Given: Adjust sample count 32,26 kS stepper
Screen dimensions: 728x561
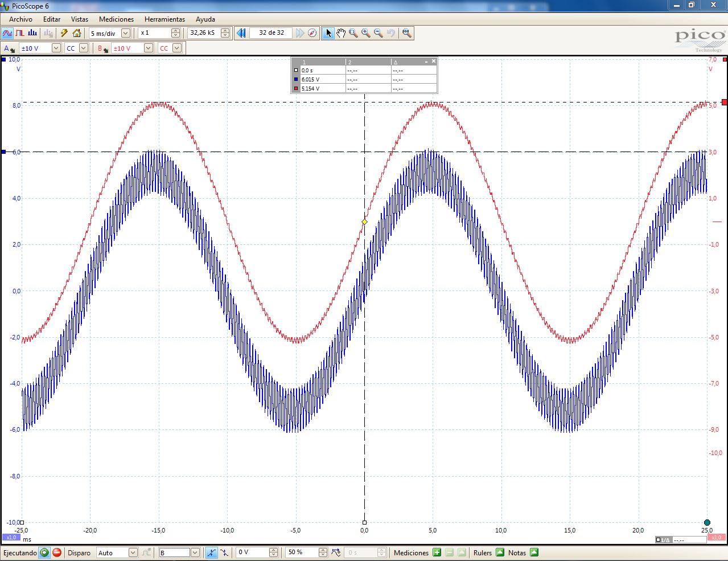Looking at the screenshot, I should [225, 33].
